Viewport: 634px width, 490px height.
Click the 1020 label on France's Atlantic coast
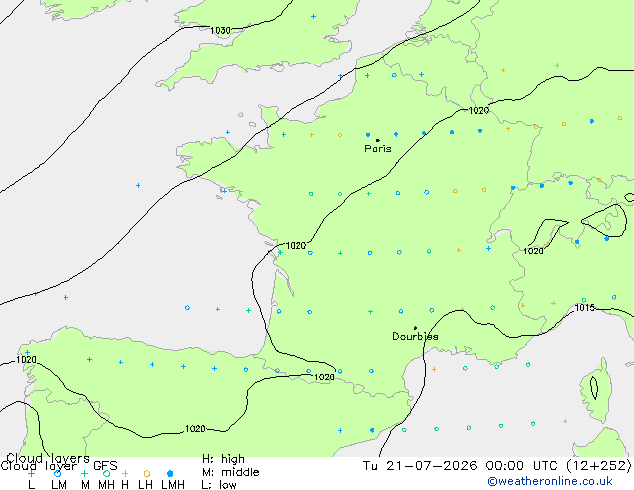(296, 246)
